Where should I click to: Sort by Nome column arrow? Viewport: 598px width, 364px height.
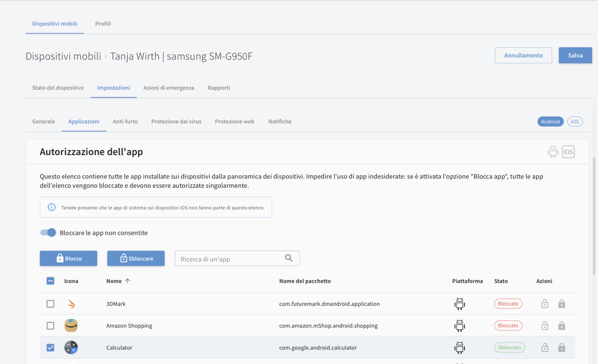click(127, 281)
